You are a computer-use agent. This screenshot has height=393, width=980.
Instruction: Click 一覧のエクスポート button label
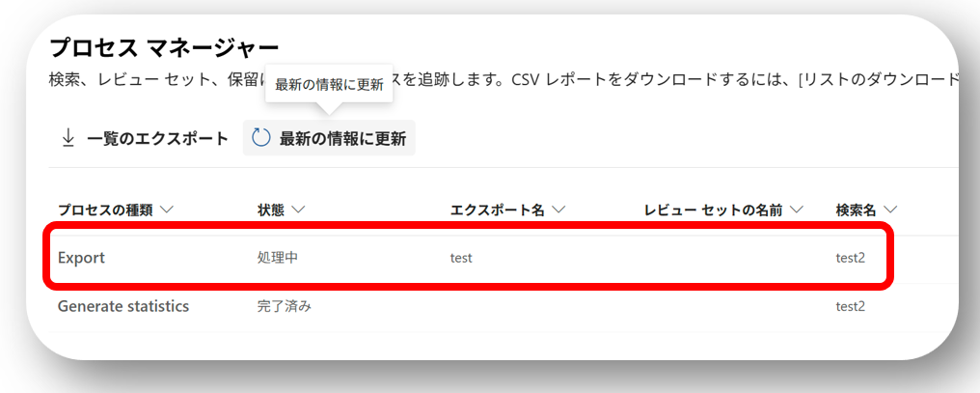point(157,138)
